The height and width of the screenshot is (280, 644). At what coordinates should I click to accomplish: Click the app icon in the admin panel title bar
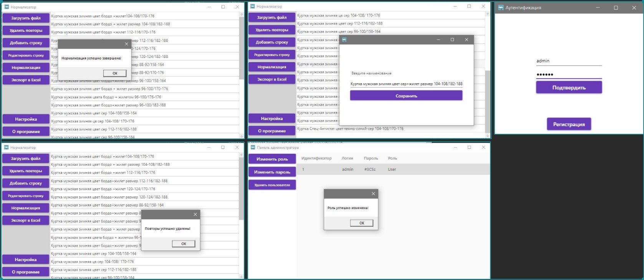click(253, 147)
